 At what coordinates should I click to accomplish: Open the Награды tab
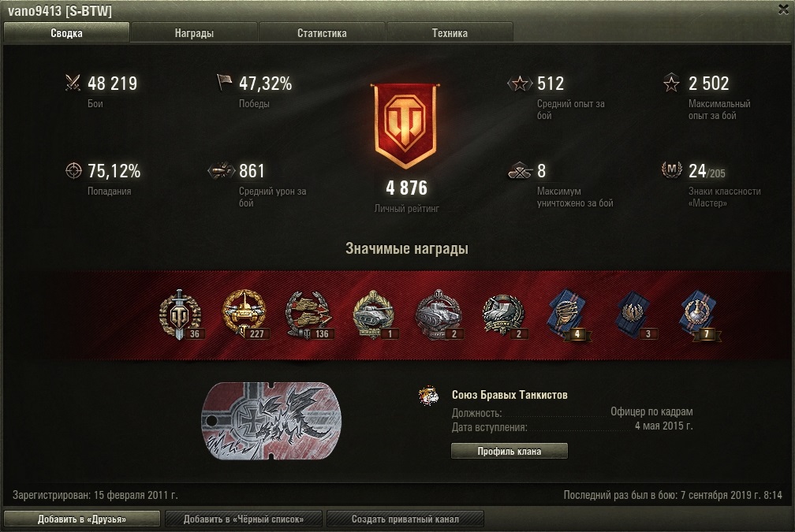(194, 33)
